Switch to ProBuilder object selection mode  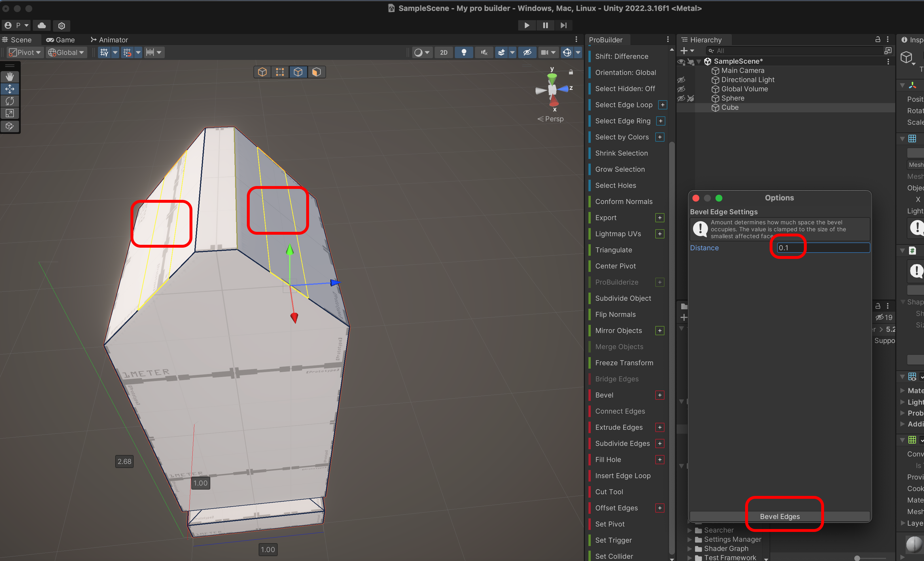coord(262,72)
